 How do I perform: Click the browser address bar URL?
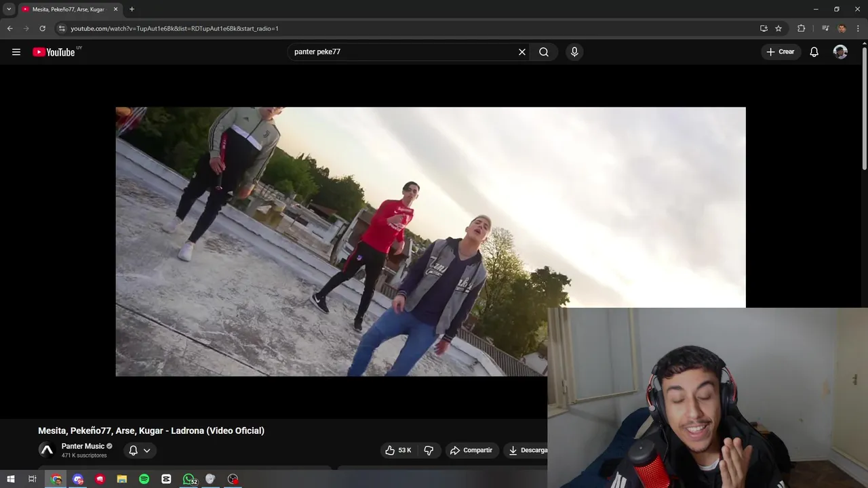click(174, 28)
